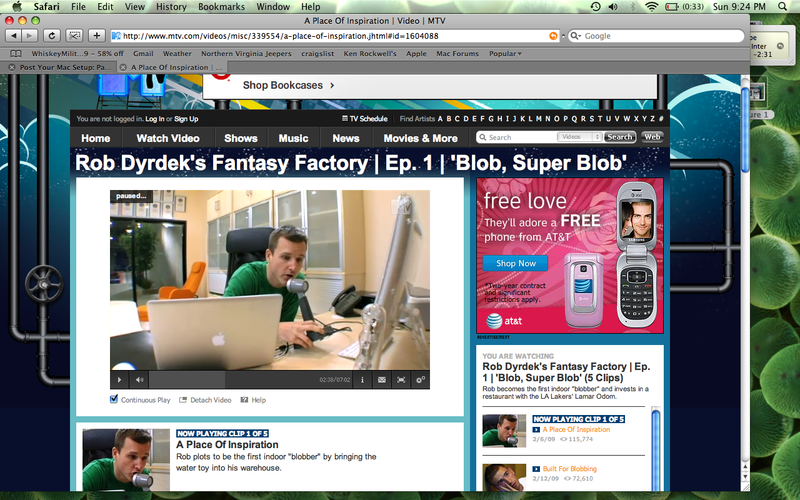
Task: Open the Watch Video nav item
Action: point(168,138)
